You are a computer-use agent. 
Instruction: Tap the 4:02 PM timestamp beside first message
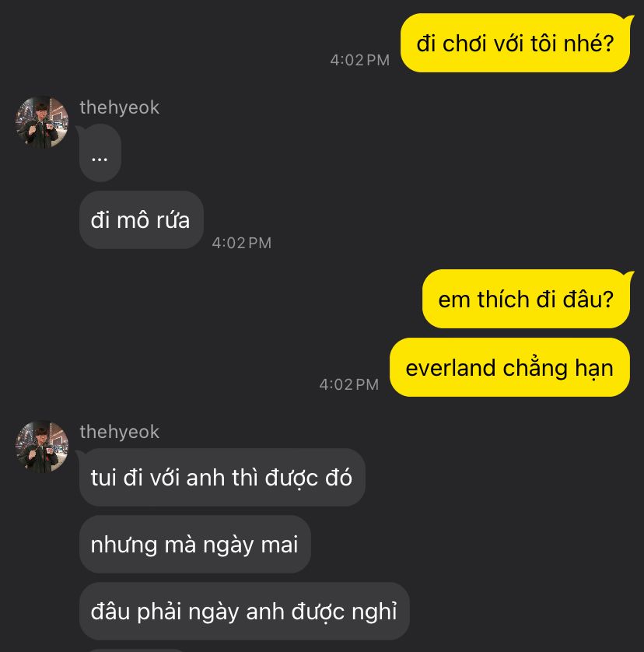point(359,60)
